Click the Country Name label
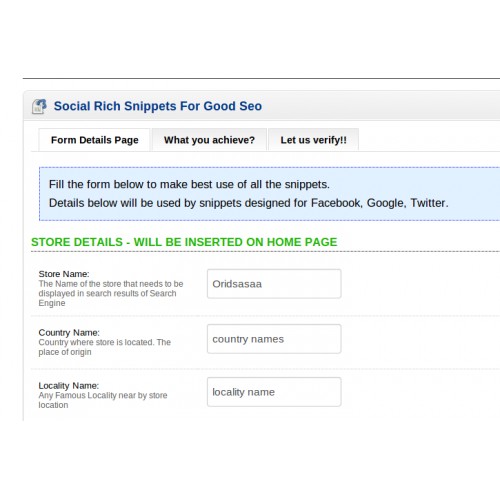500x500 pixels. (69, 333)
